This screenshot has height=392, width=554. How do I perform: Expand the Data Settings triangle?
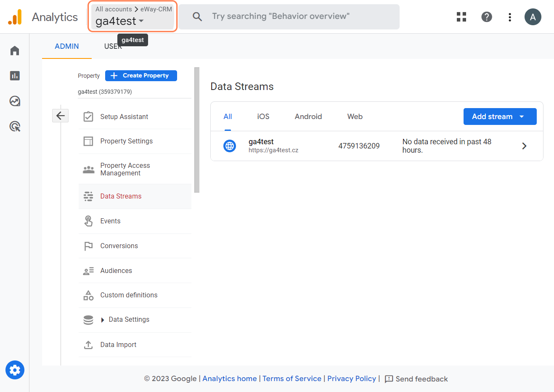103,320
